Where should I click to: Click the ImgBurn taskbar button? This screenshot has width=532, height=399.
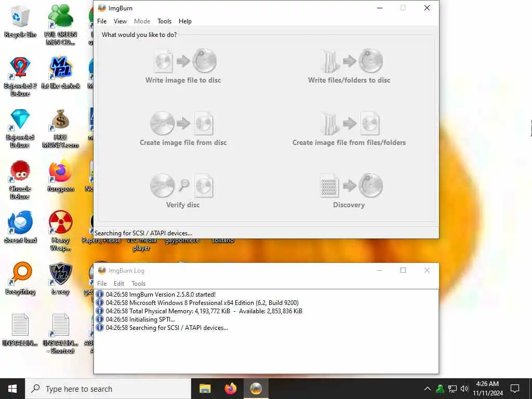coord(256,389)
